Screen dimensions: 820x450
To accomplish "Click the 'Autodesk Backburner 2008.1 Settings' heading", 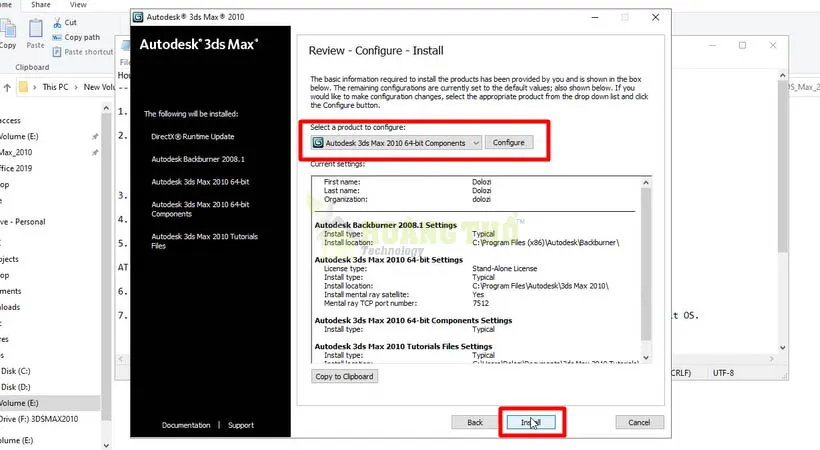I will pos(385,225).
